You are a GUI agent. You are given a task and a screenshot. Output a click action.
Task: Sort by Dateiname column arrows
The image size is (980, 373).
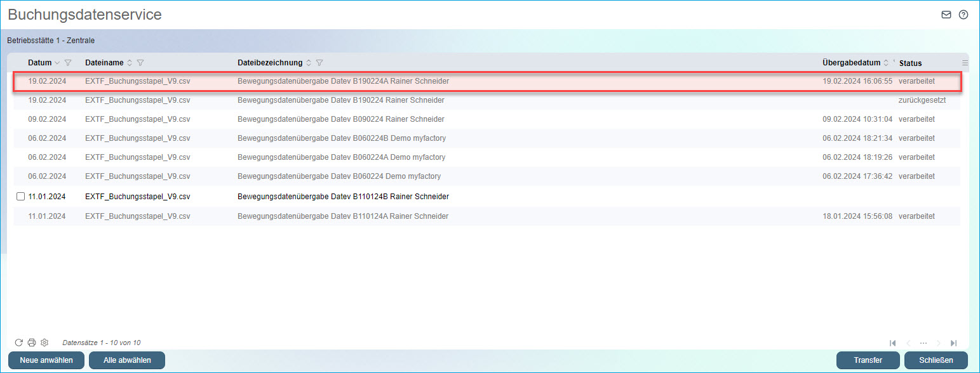(130, 63)
